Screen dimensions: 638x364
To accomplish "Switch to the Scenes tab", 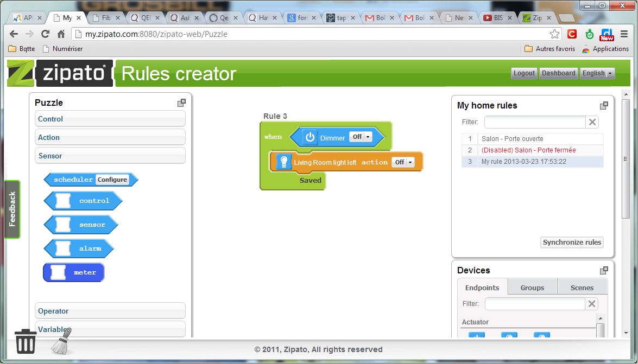I will coord(582,288).
